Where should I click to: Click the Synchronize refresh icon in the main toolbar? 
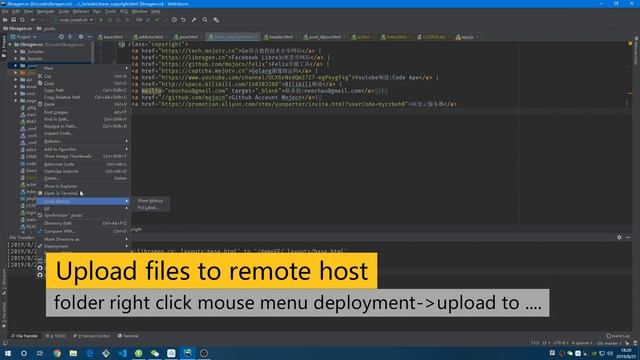[x=22, y=20]
